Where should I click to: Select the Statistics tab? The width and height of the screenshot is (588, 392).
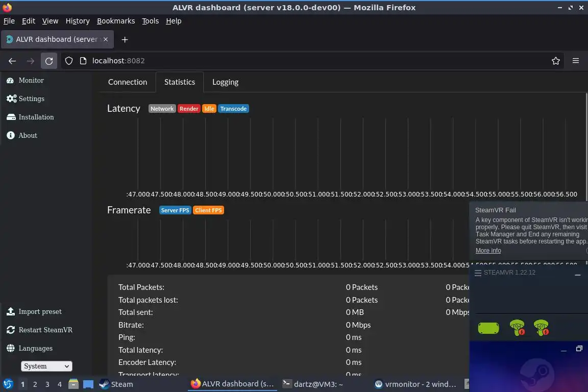coord(180,82)
